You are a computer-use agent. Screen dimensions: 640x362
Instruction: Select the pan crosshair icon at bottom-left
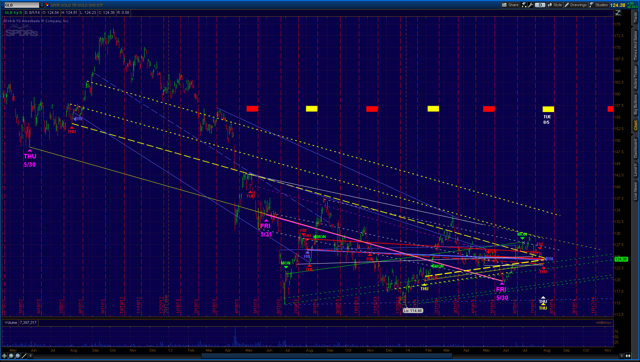coord(4,356)
